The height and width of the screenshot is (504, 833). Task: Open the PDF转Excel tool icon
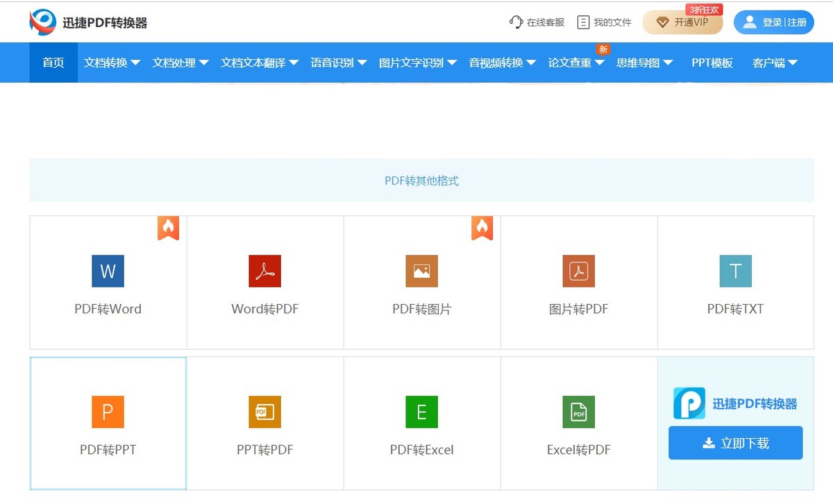coord(421,412)
